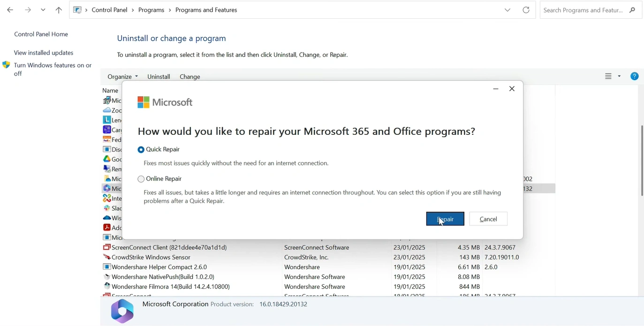Click the Wondershare Filmora 14 icon
644x326 pixels.
tap(106, 287)
